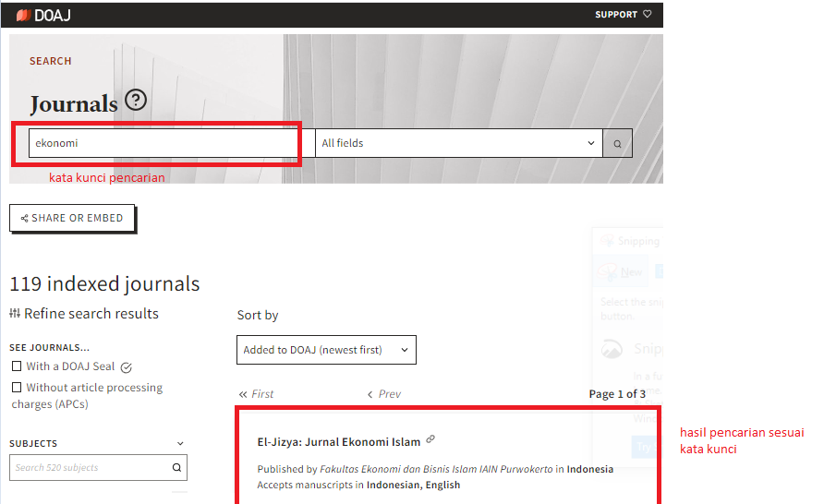Click the SHARE OR EMBED button
This screenshot has height=504, width=824.
[x=72, y=218]
